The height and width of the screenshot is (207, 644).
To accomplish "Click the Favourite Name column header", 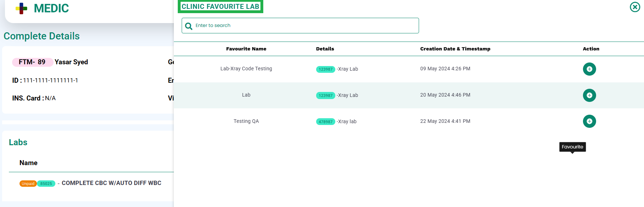I will click(246, 49).
